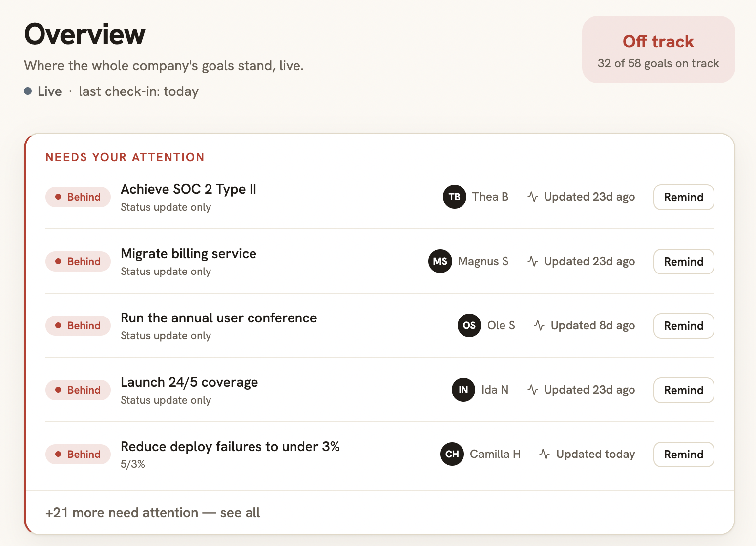The width and height of the screenshot is (756, 546).
Task: Click the name 'Magnus S'
Action: tap(483, 261)
